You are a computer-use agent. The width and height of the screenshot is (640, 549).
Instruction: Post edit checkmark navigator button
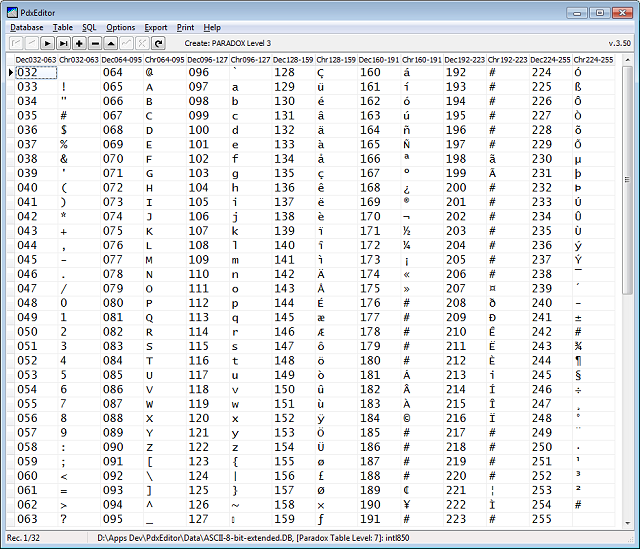coord(127,43)
